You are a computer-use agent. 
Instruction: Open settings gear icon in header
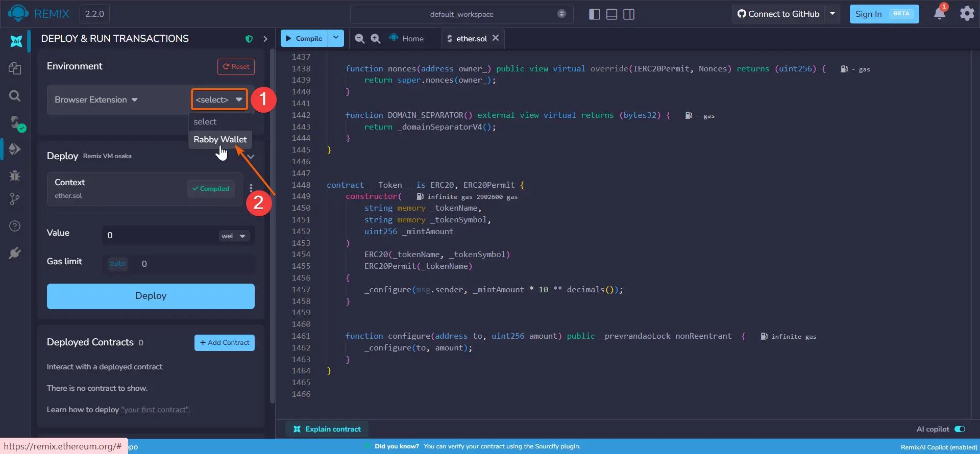pyautogui.click(x=967, y=13)
